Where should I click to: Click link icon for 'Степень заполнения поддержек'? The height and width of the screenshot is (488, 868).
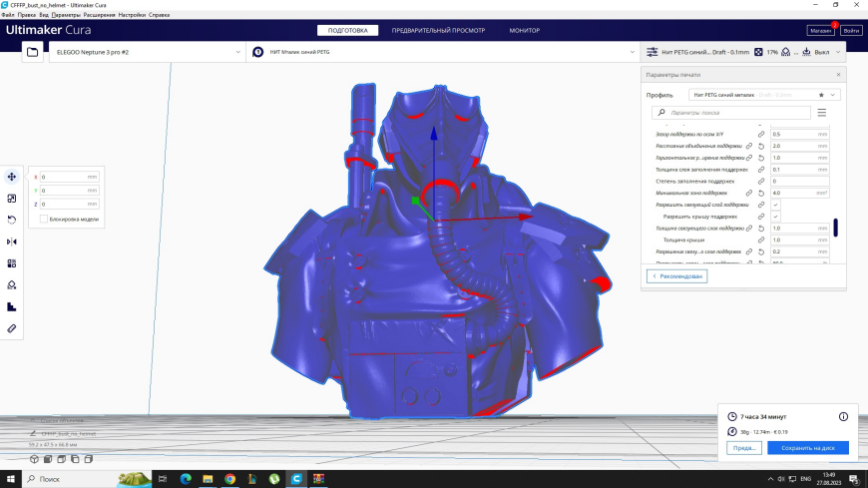coord(761,182)
